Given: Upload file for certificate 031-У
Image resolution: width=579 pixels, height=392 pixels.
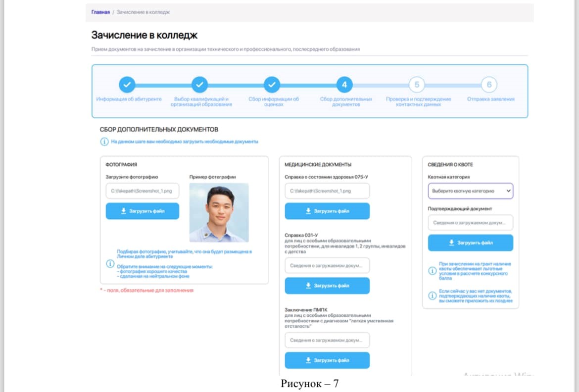Looking at the screenshot, I should tap(327, 286).
